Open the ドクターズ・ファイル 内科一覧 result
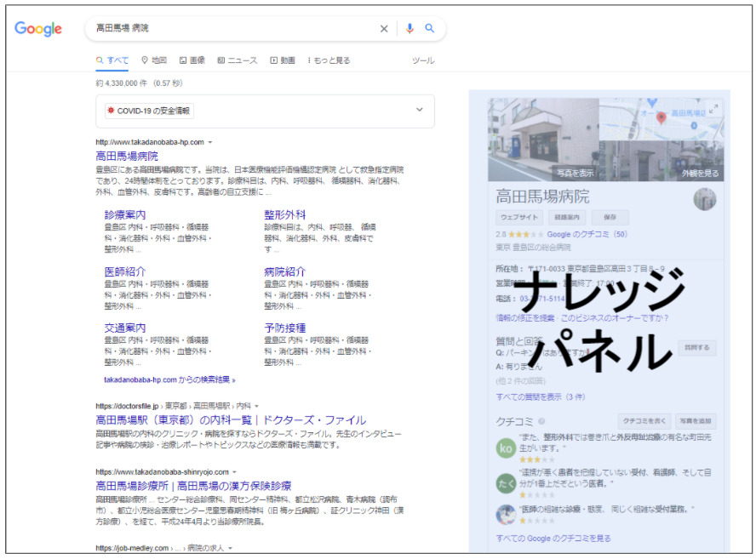 click(x=231, y=420)
